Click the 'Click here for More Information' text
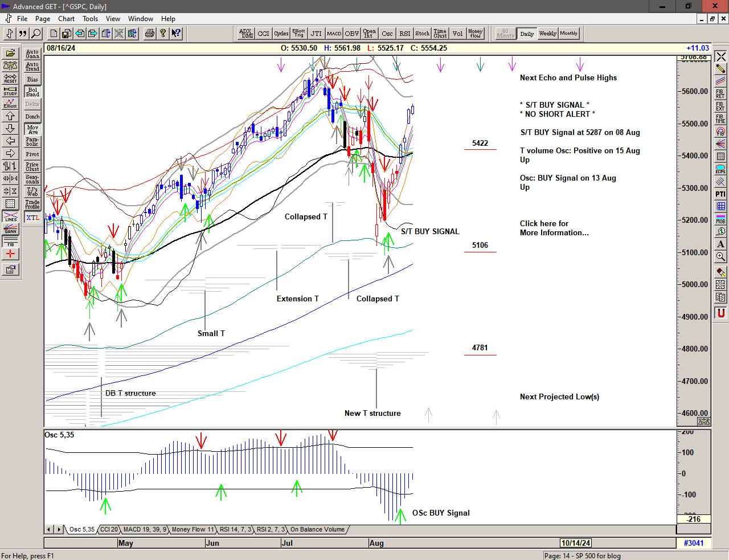The width and height of the screenshot is (729, 560). coord(554,228)
